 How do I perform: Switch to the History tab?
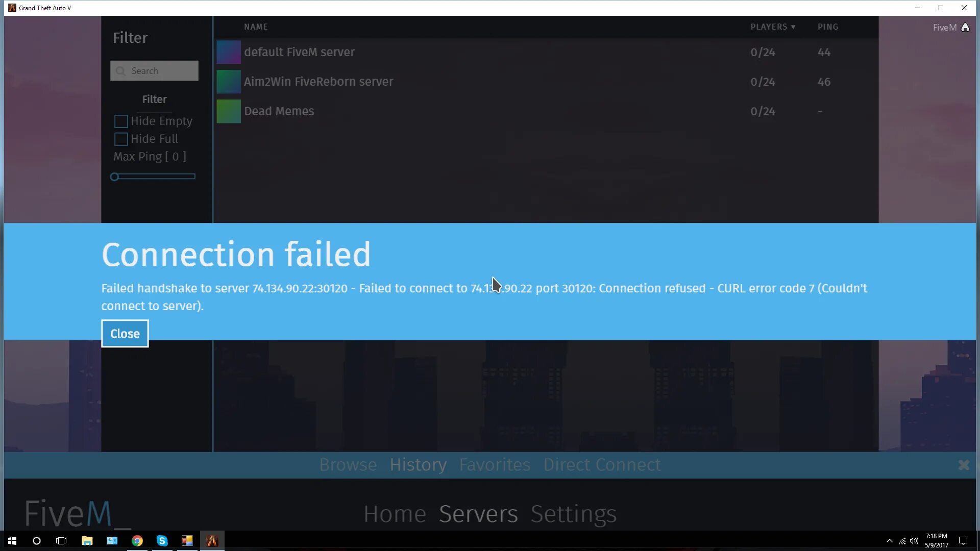tap(418, 464)
